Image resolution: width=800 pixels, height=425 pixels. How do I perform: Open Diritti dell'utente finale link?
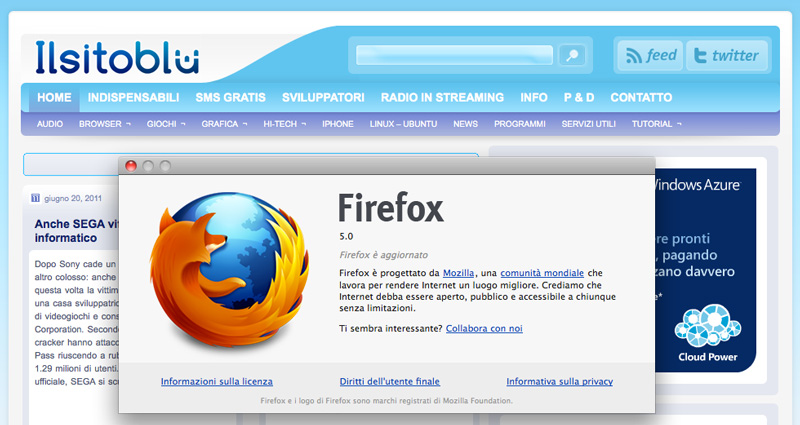coord(390,381)
